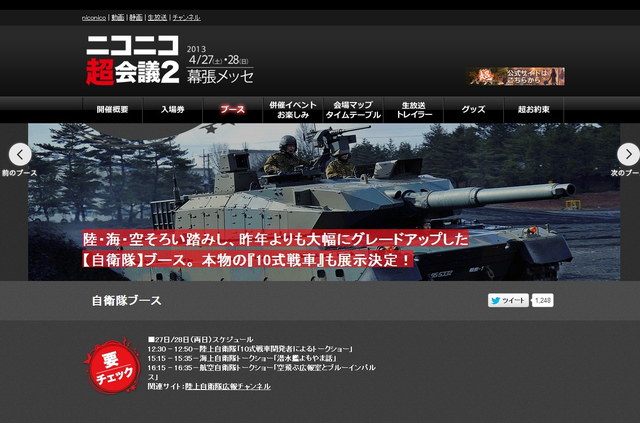Click the 動画 link in top bar

coord(117,17)
